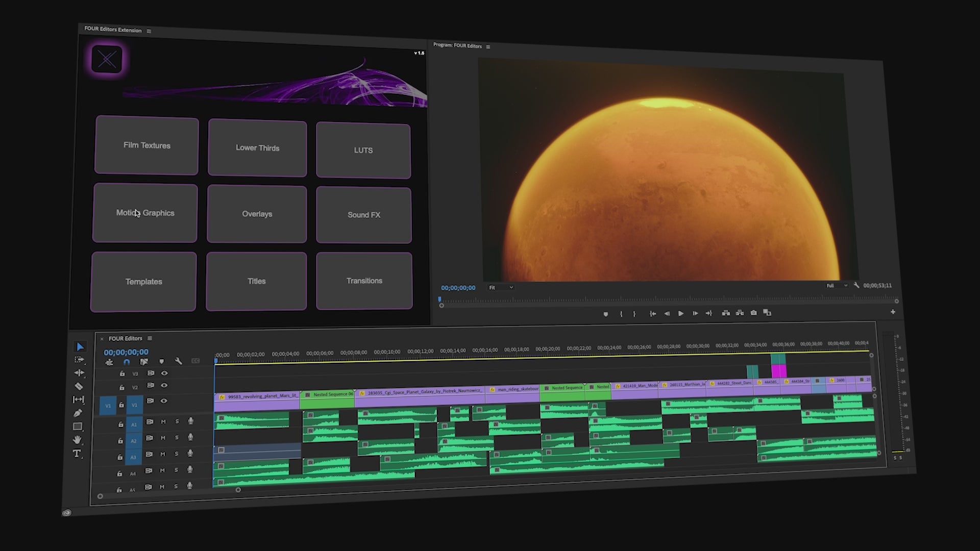Click the Export Frame camera icon
The height and width of the screenshot is (551, 980).
click(x=753, y=313)
